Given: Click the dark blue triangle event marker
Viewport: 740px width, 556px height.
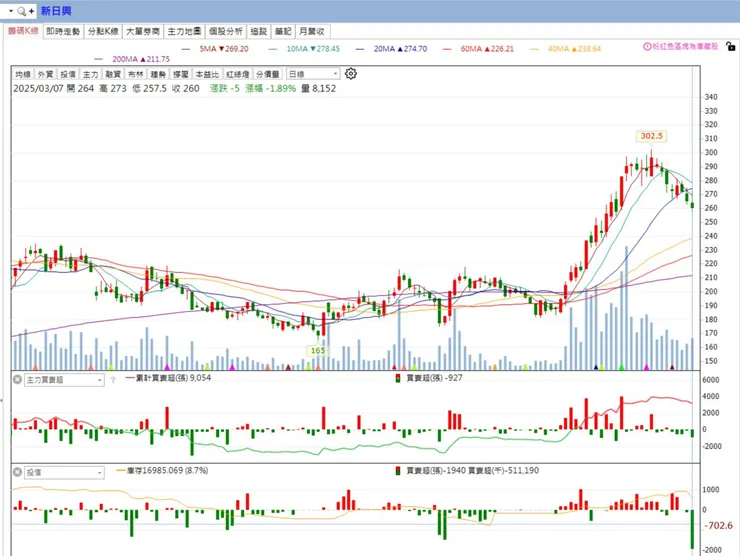Looking at the screenshot, I should (x=596, y=367).
